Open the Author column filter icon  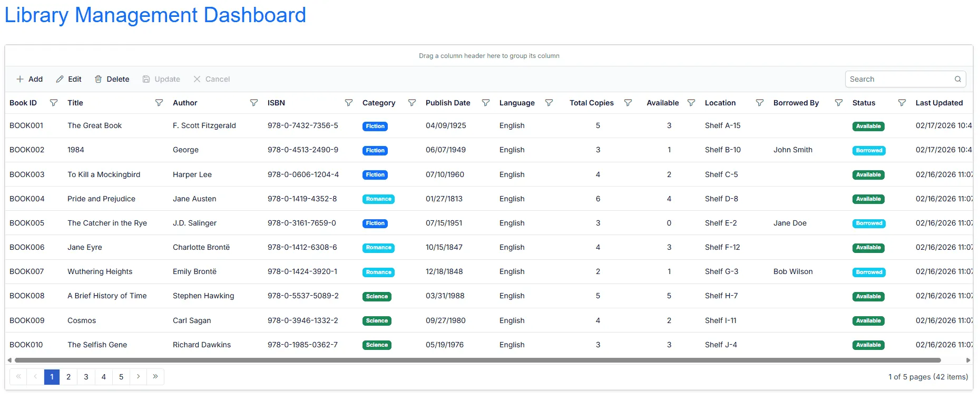254,103
